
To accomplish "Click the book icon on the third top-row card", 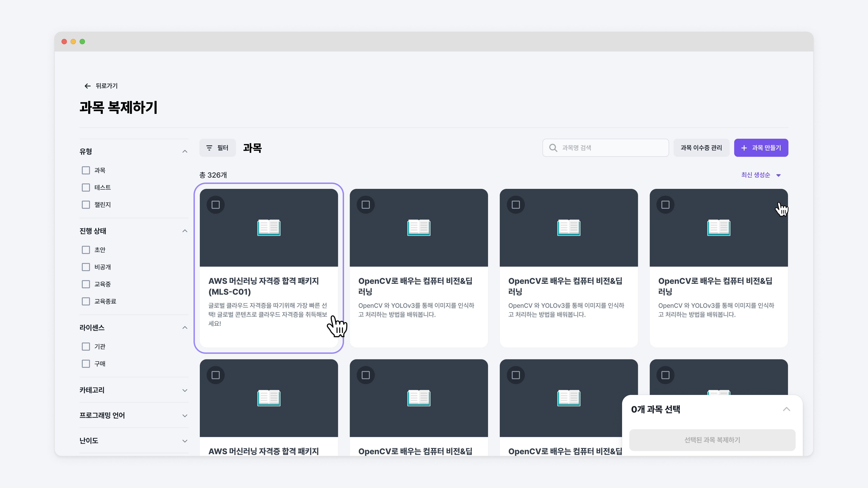I will tap(569, 228).
